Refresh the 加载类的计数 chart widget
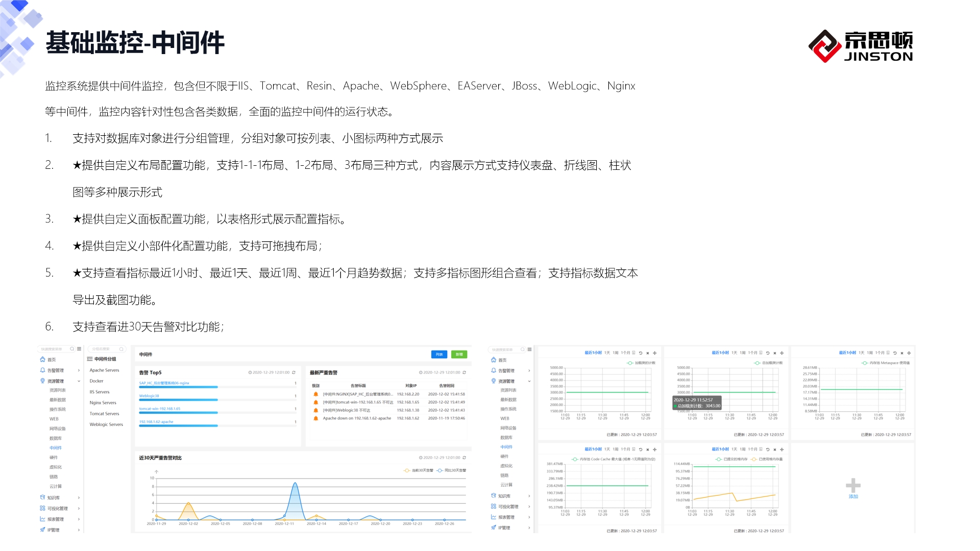Image resolution: width=980 pixels, height=551 pixels. [641, 353]
